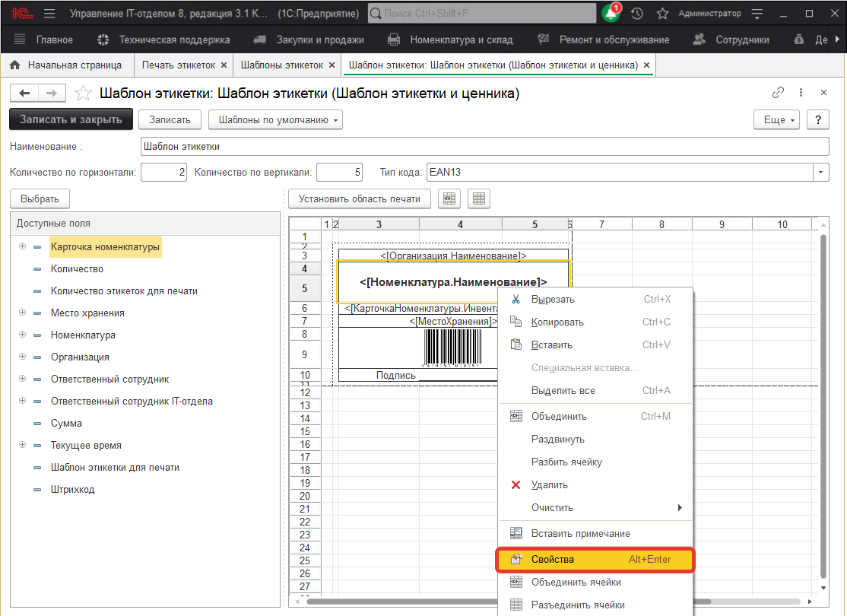
Task: Click the barcode icon next to print area button
Action: pos(449,198)
